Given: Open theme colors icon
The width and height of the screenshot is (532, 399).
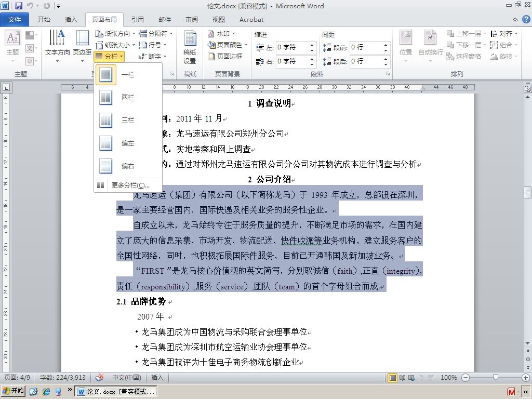Looking at the screenshot, I should pyautogui.click(x=30, y=35).
